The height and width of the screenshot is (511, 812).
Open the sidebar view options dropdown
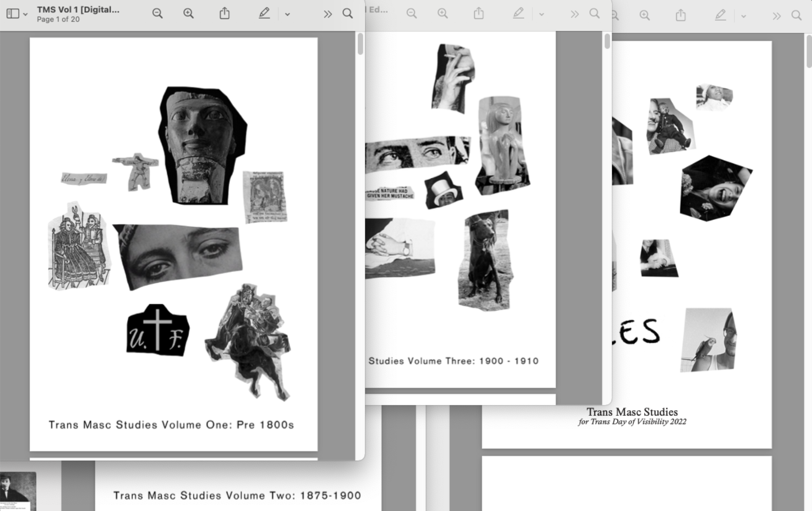tap(25, 14)
